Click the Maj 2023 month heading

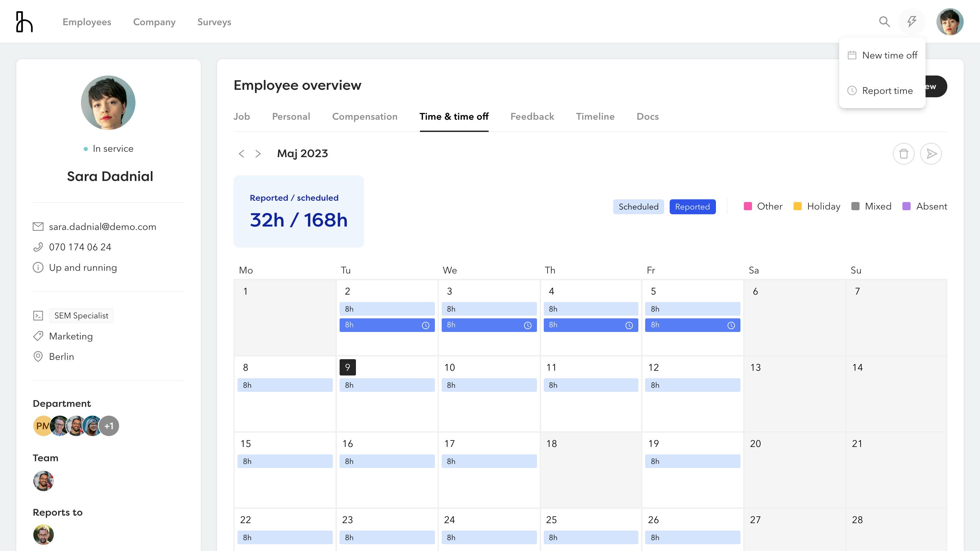click(x=303, y=154)
